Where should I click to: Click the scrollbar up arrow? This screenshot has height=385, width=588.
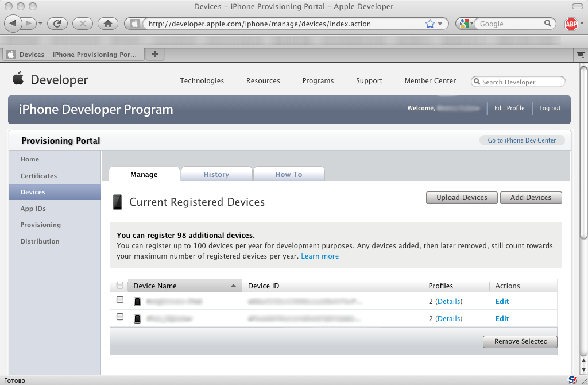(583, 361)
